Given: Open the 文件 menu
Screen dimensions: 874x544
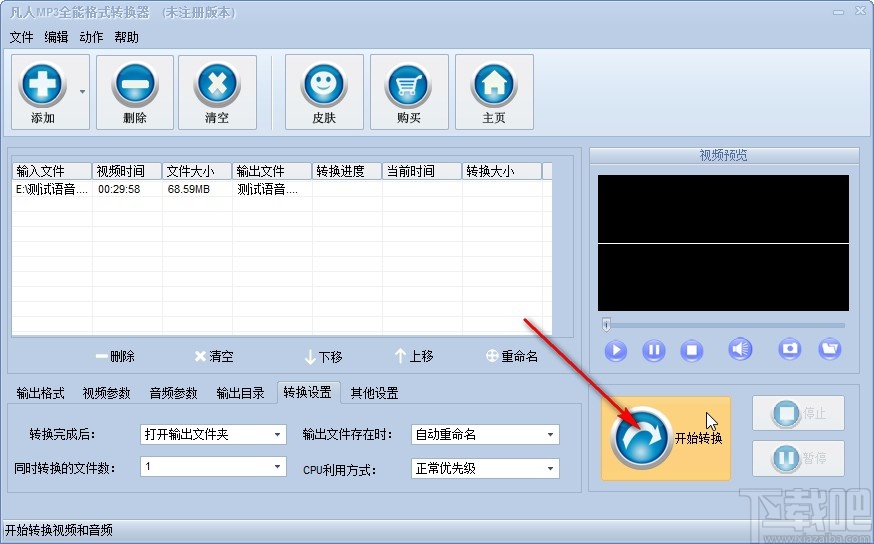Looking at the screenshot, I should coord(21,37).
